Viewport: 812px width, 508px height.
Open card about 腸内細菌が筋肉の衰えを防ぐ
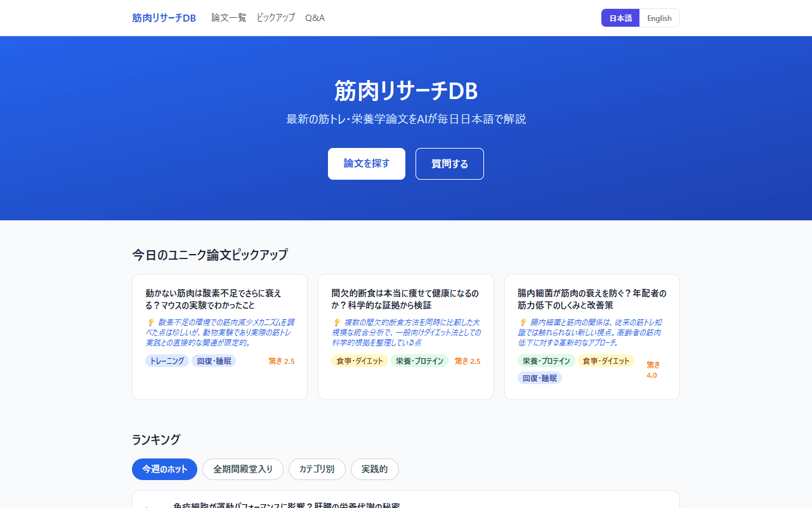[592, 337]
